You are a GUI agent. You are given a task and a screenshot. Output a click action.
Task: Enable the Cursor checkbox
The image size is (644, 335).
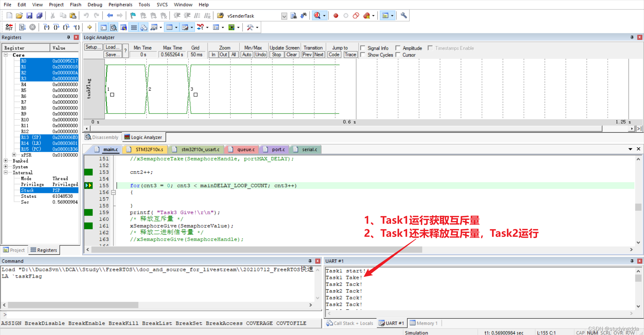coord(398,55)
